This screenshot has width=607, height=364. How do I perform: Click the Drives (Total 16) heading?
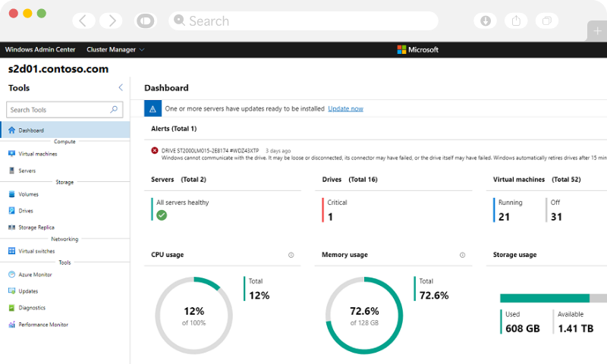350,180
